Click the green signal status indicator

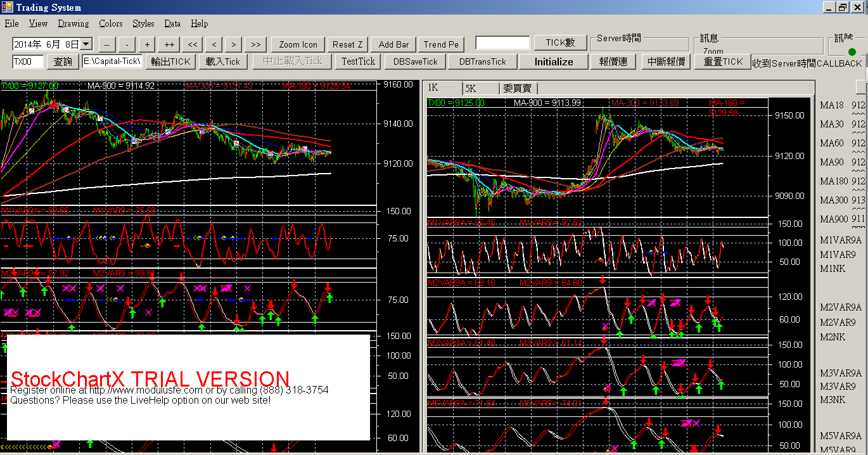pos(852,51)
